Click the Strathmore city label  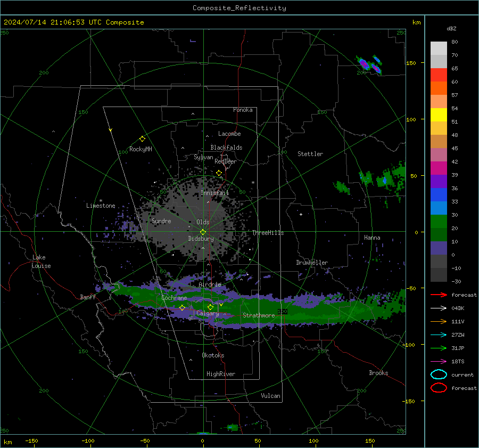click(259, 315)
